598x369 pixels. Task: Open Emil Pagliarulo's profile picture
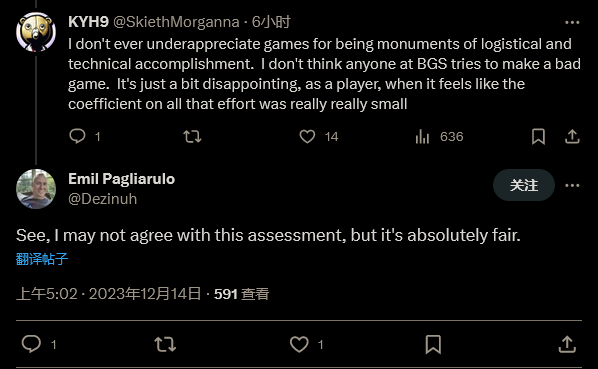click(36, 189)
